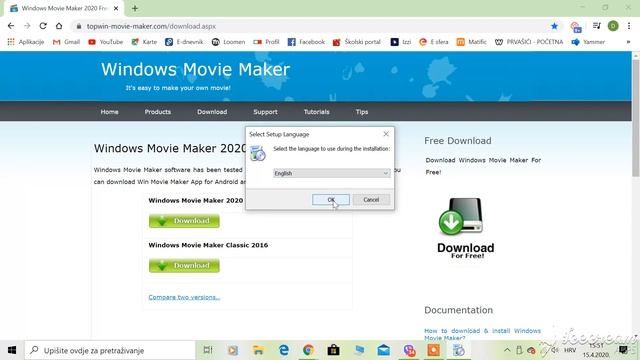Open Karte maps bookmark

point(144,42)
